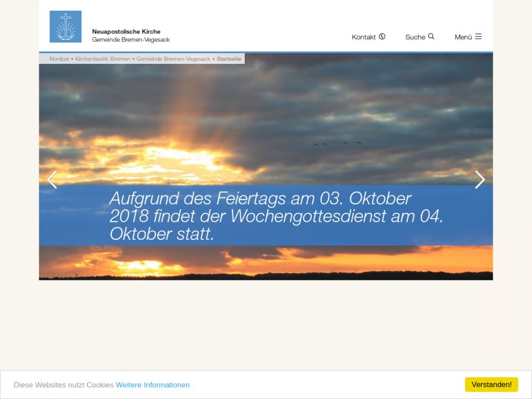Navigate to Nordost breadcrumb

pos(59,59)
